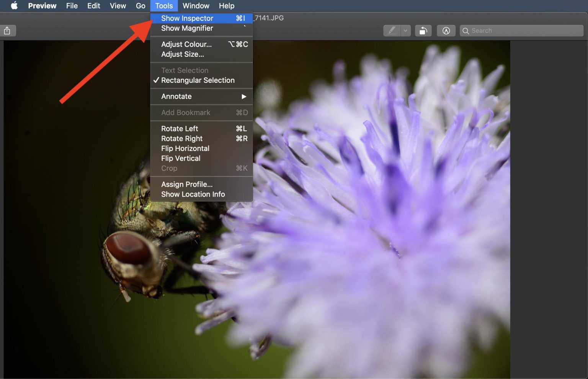Expand the Annotate submenu

pyautogui.click(x=176, y=96)
